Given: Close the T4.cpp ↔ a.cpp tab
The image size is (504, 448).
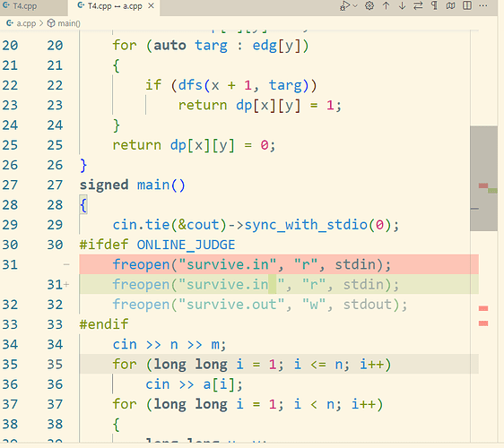Looking at the screenshot, I should (151, 5).
